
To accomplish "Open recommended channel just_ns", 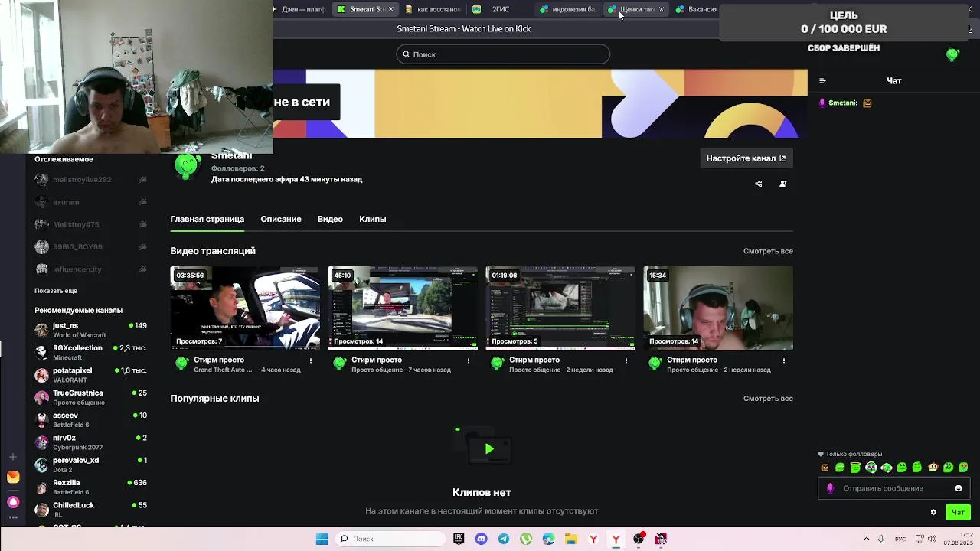I will point(90,330).
